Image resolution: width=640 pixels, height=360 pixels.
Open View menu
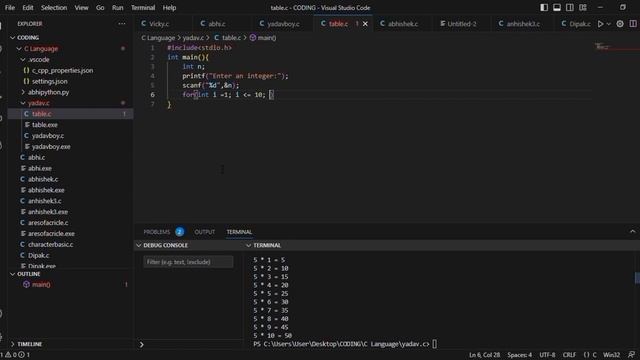click(81, 7)
